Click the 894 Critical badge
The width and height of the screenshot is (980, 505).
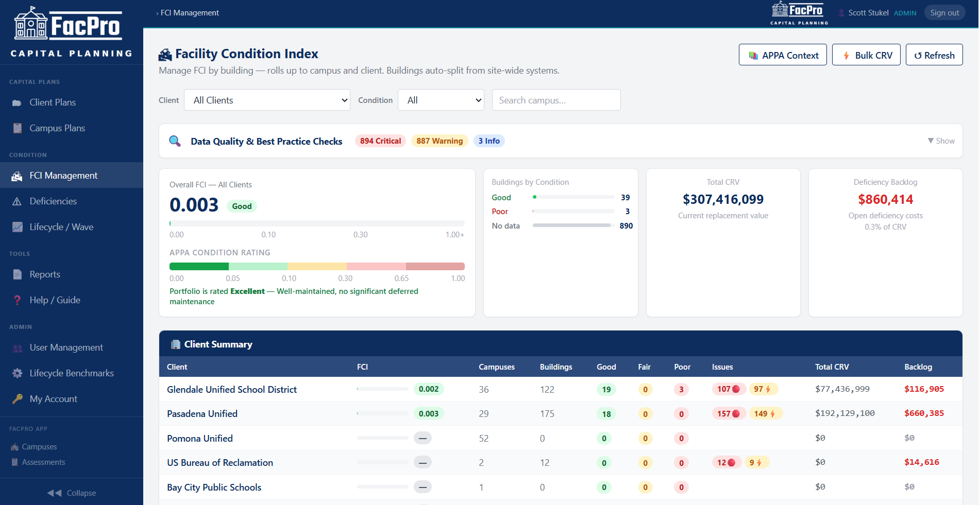pos(380,141)
